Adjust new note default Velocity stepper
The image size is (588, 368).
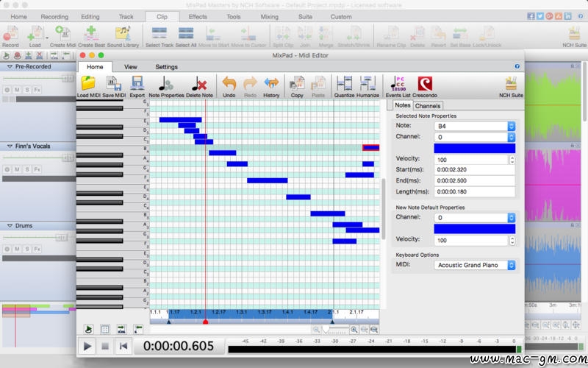tap(512, 241)
